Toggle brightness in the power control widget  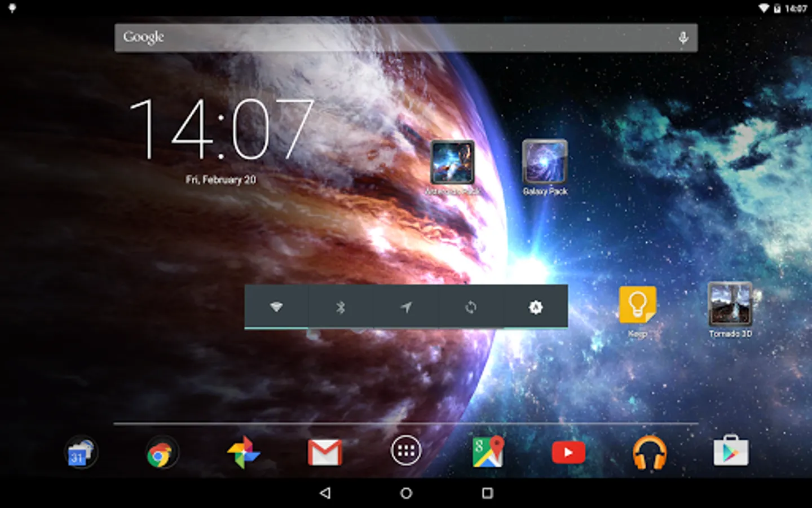click(x=536, y=306)
